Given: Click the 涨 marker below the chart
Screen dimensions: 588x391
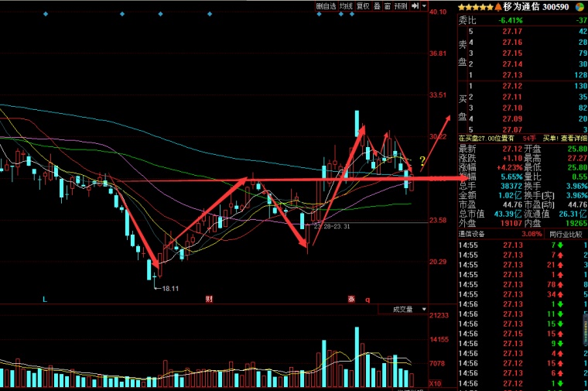Looking at the screenshot, I should tap(350, 300).
